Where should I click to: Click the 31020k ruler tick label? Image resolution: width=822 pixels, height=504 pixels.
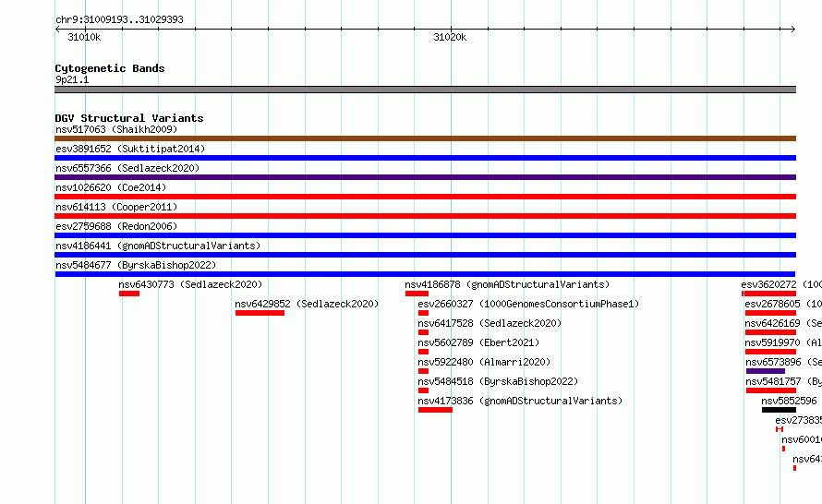(x=450, y=37)
